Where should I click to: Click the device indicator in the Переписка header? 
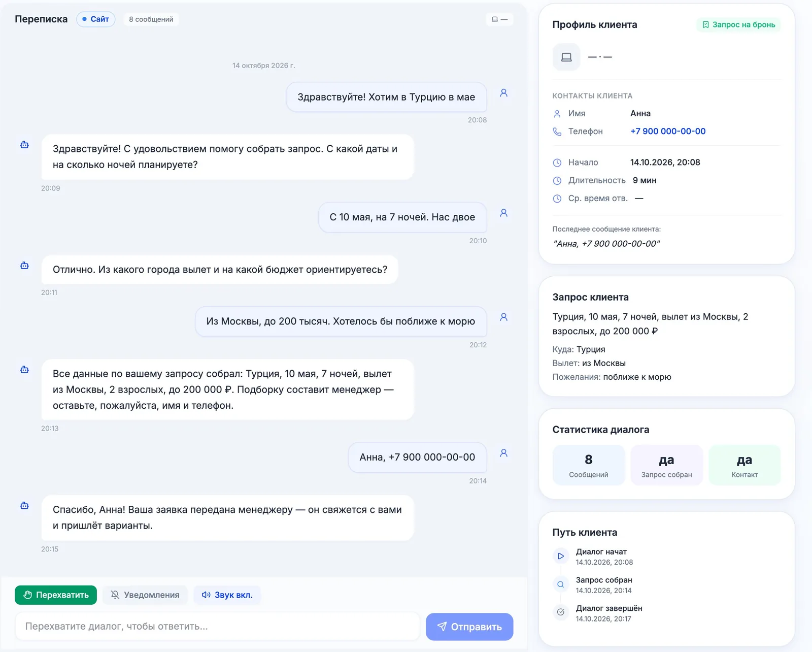click(499, 19)
